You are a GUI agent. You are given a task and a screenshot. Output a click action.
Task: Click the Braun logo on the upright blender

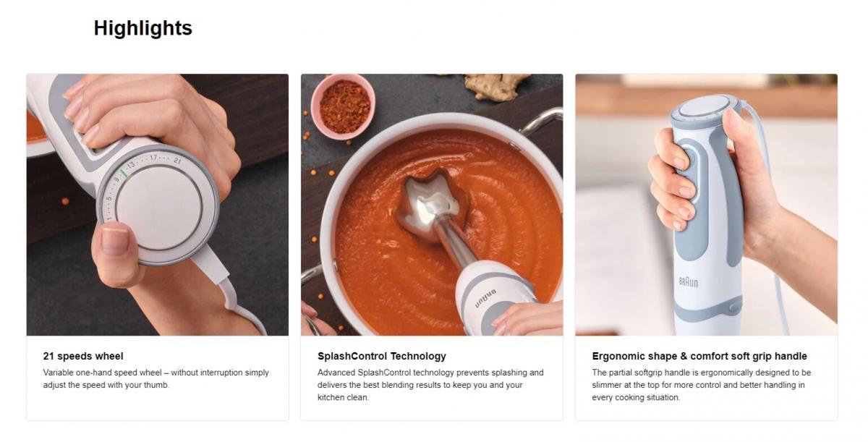pyautogui.click(x=688, y=283)
